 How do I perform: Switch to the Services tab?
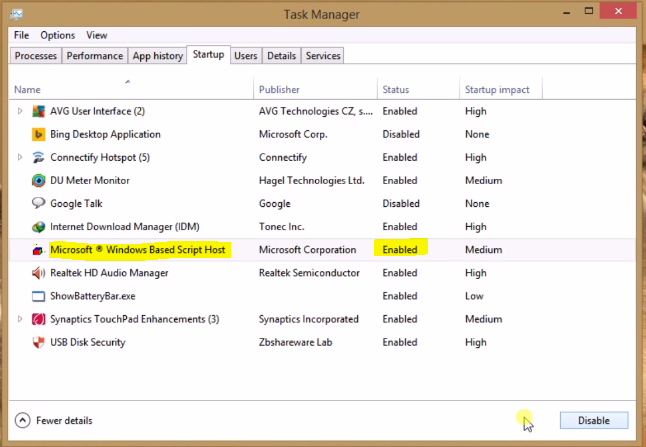point(323,56)
